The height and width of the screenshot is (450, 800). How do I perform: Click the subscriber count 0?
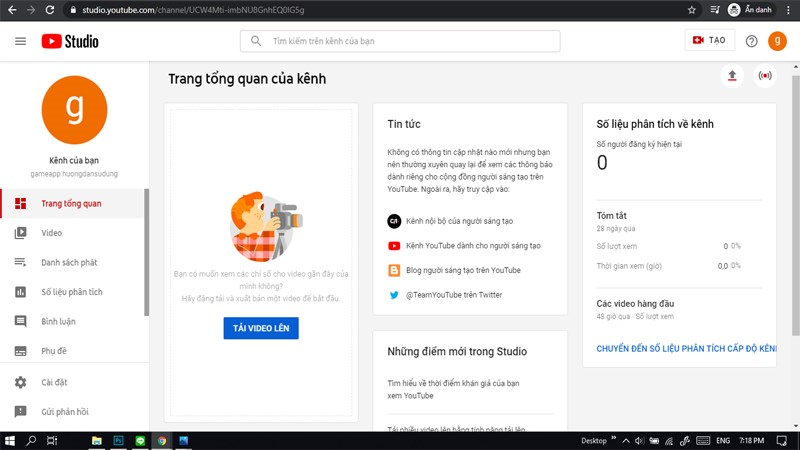602,163
